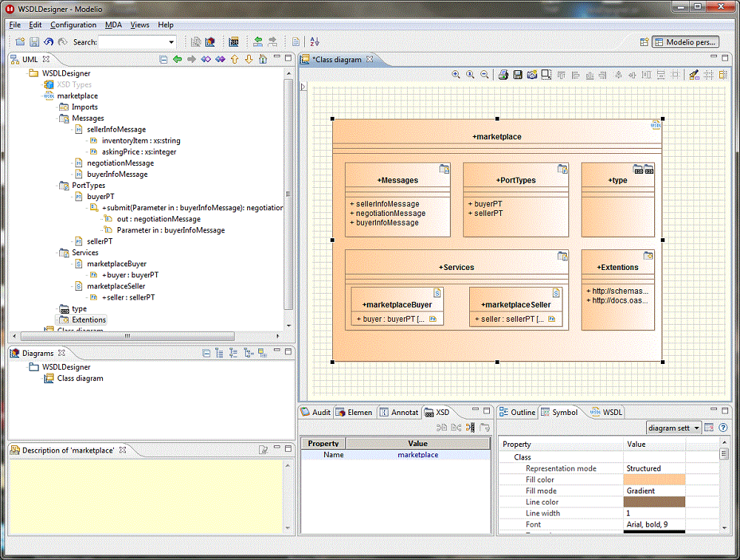Toggle the grid display icon in diagram toolbar

pos(708,75)
